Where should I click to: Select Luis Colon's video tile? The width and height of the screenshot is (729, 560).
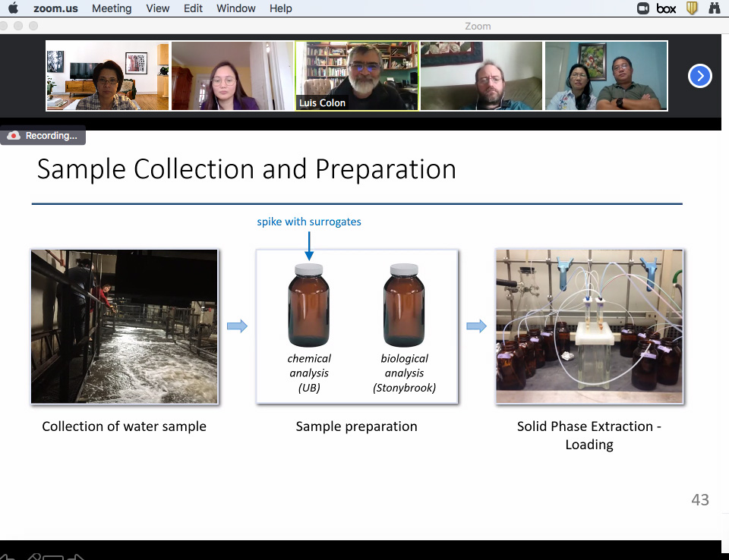357,76
